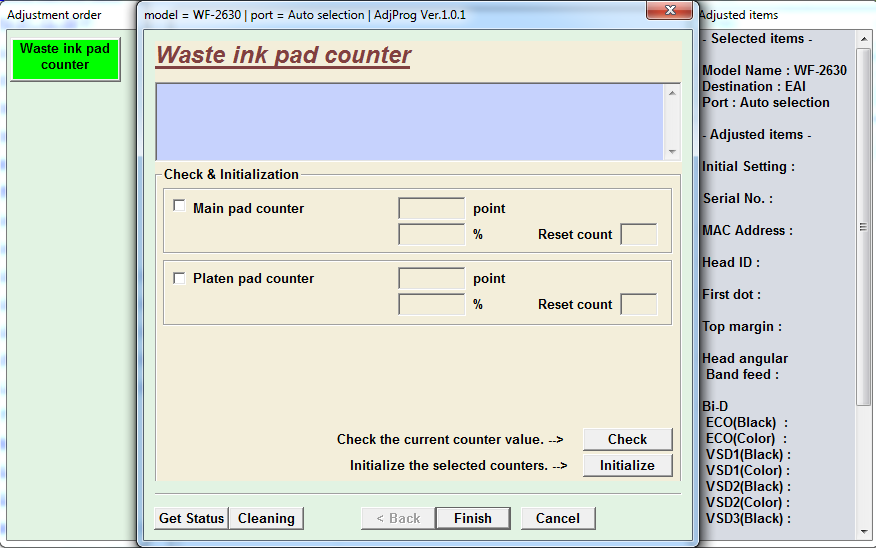Cancel the waste ink pad dialog
The width and height of the screenshot is (876, 548).
pyautogui.click(x=558, y=518)
